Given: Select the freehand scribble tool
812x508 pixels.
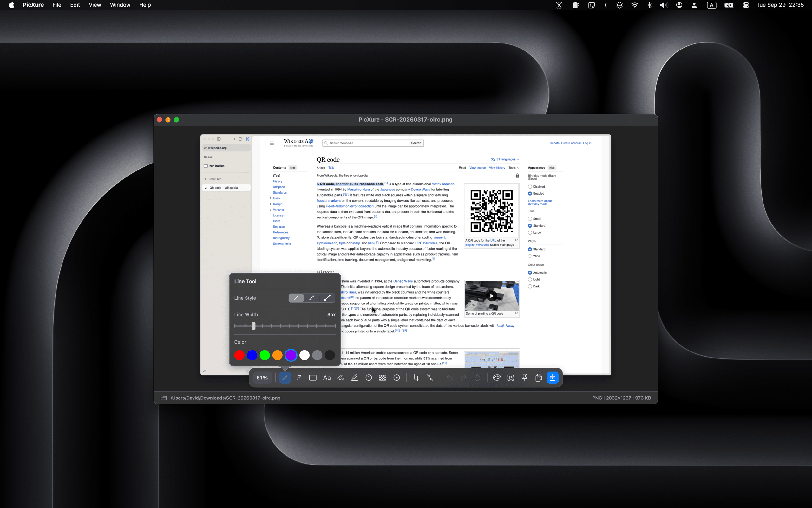Looking at the screenshot, I should click(341, 378).
